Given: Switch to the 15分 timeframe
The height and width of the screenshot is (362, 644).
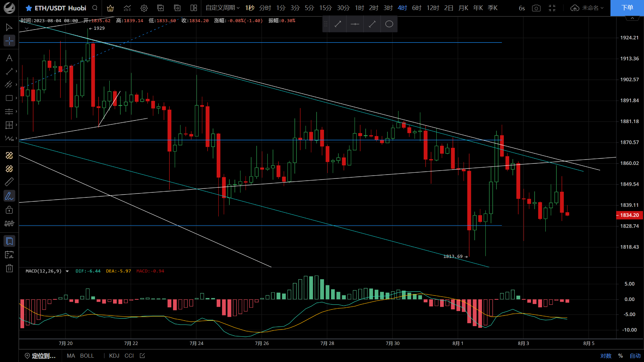Looking at the screenshot, I should 325,8.
